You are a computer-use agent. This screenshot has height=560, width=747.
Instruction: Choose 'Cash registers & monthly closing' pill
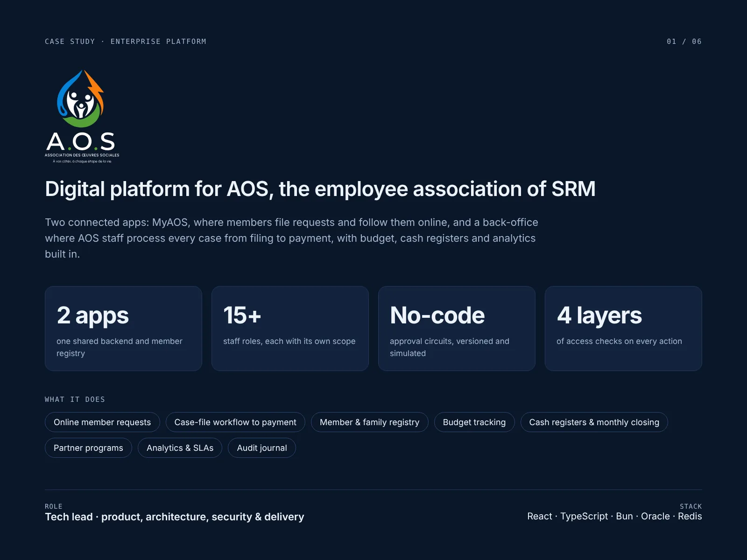594,422
